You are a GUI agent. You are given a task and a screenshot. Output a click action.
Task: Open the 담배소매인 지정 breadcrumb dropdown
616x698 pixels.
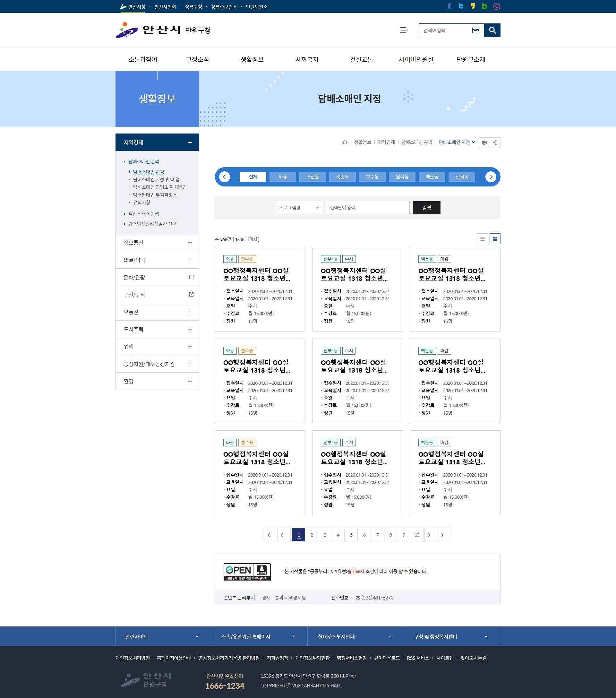457,142
